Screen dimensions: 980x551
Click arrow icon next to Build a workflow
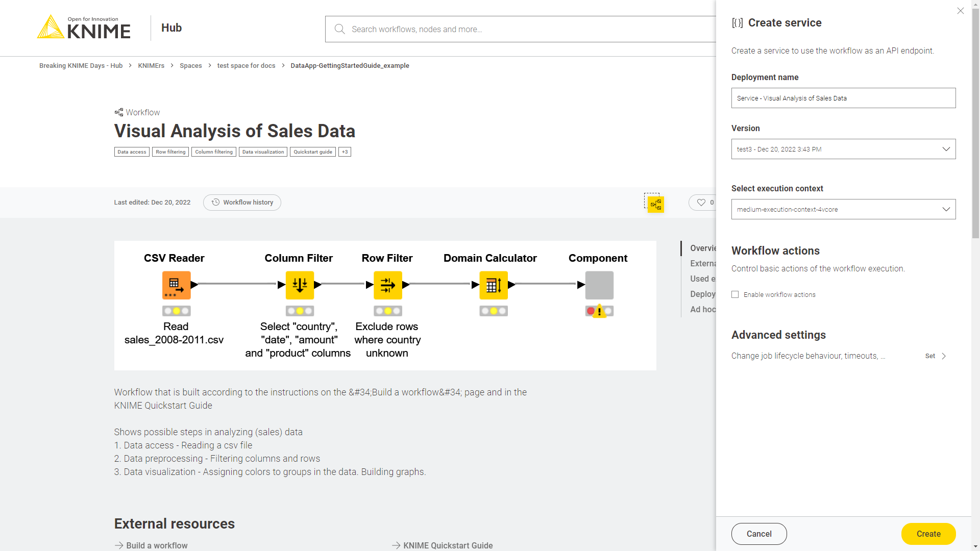119,545
